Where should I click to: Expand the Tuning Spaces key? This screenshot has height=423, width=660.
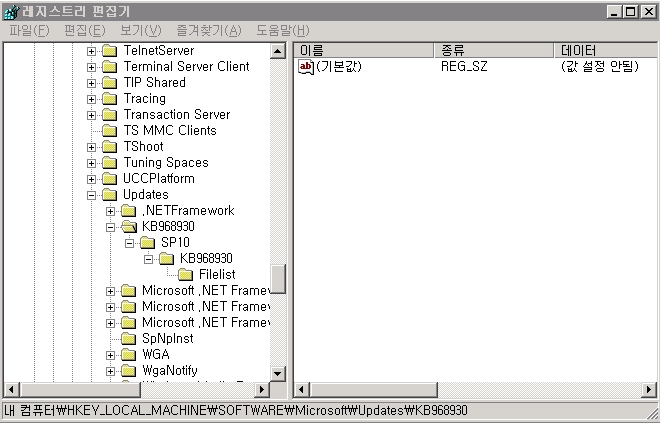point(91,163)
